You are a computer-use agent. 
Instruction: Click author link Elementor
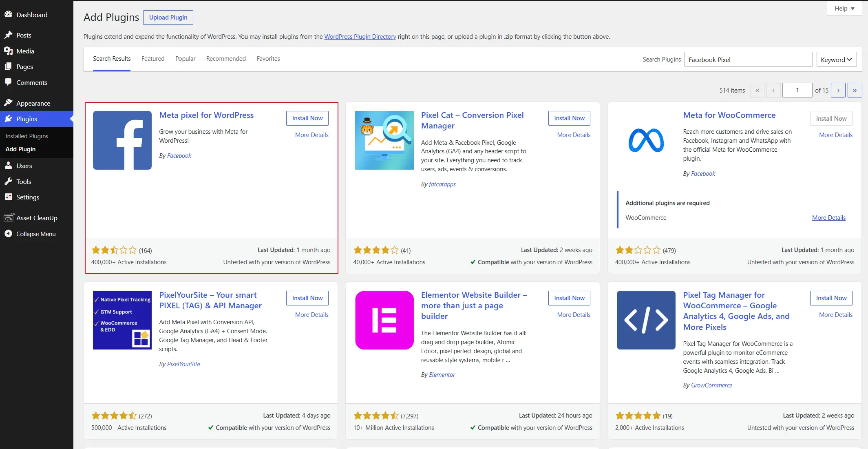click(x=442, y=375)
